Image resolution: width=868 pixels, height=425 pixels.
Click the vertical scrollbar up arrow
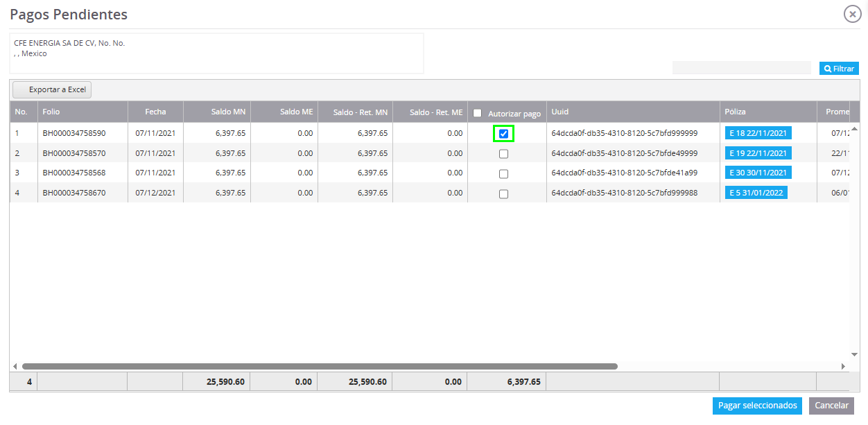coord(854,128)
